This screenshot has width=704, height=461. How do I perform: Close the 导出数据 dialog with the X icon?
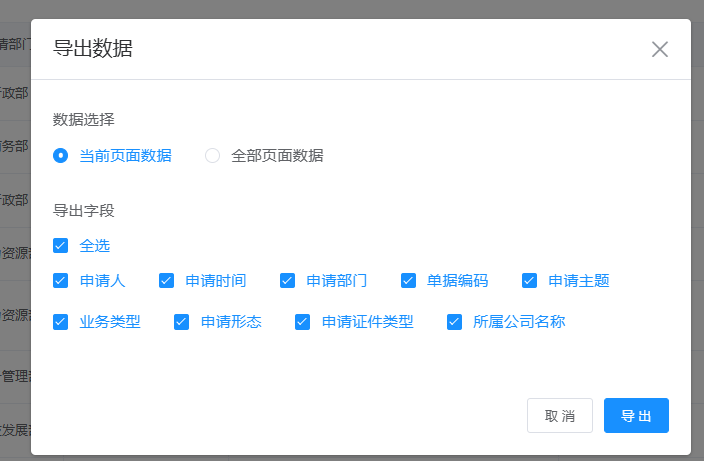(x=659, y=49)
